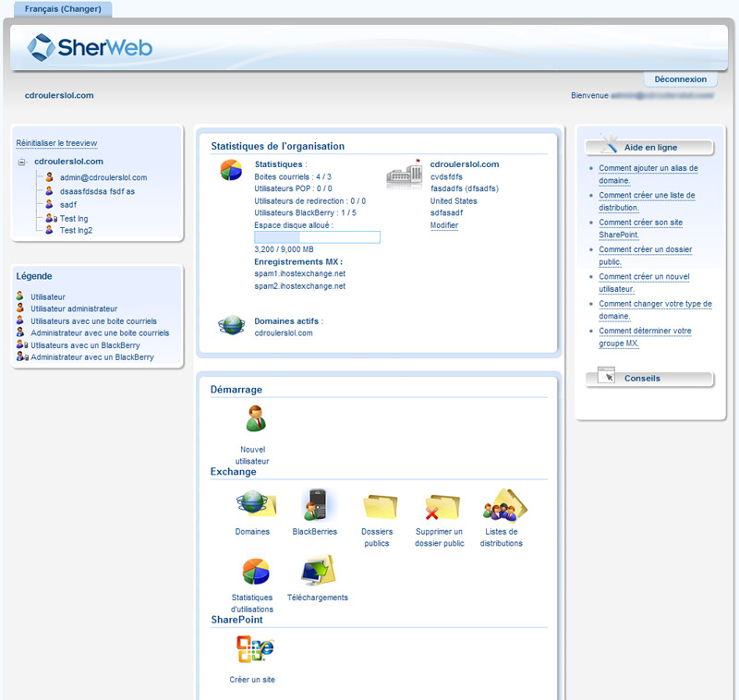This screenshot has height=700, width=739.
Task: Select the BlackBerries icon under Exchange
Action: point(314,506)
